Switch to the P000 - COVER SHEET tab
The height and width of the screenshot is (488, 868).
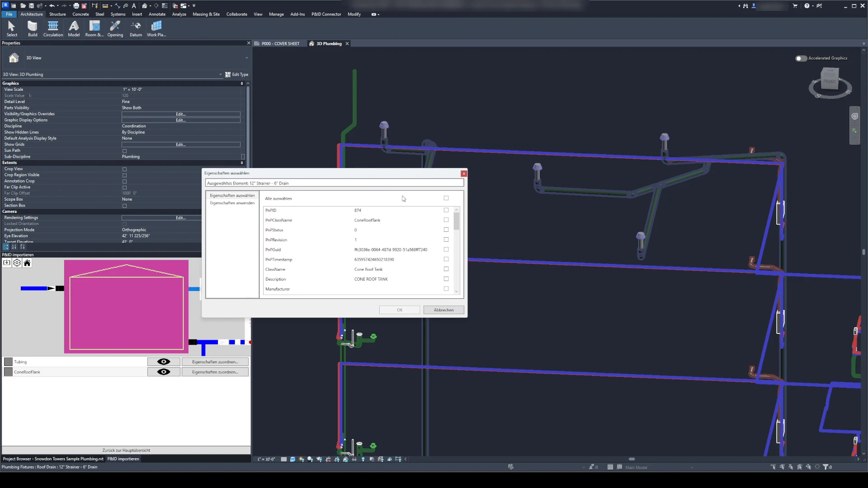tap(280, 44)
